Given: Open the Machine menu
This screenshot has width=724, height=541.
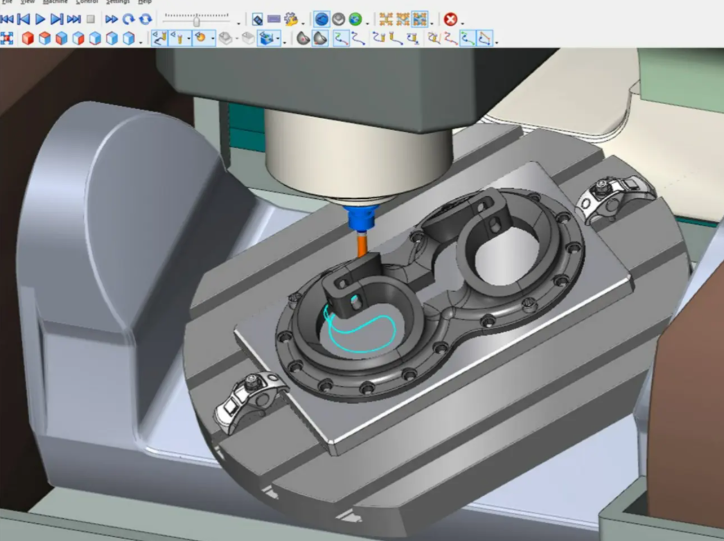Looking at the screenshot, I should pos(55,2).
